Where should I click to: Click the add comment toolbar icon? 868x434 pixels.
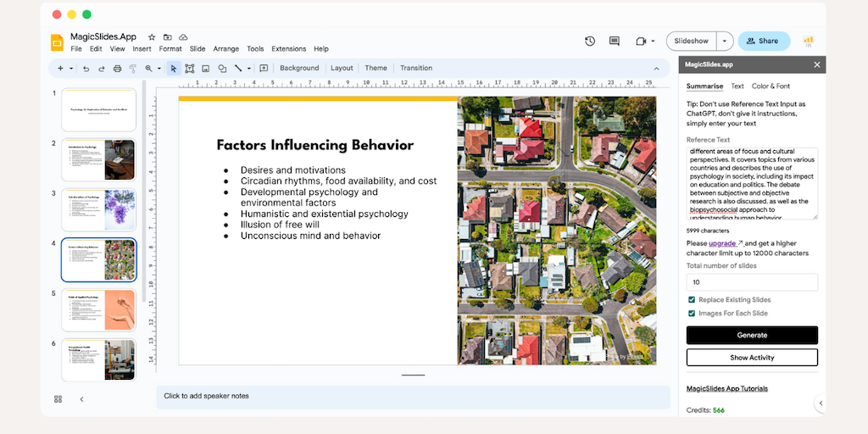[264, 69]
